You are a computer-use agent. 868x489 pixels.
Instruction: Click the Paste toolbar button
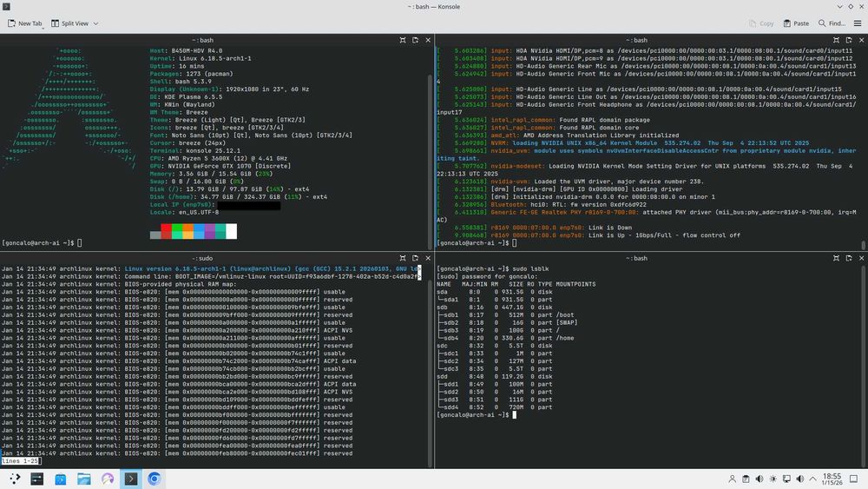(794, 23)
